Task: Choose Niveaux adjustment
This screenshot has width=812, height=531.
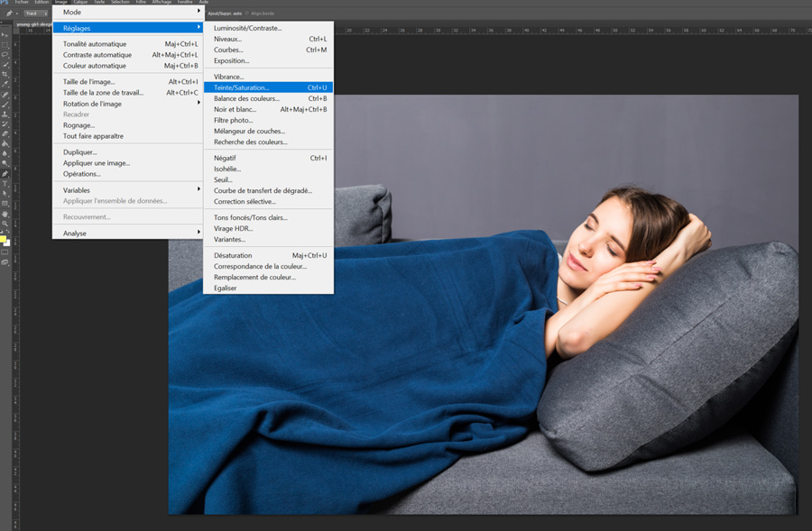Action: point(268,39)
